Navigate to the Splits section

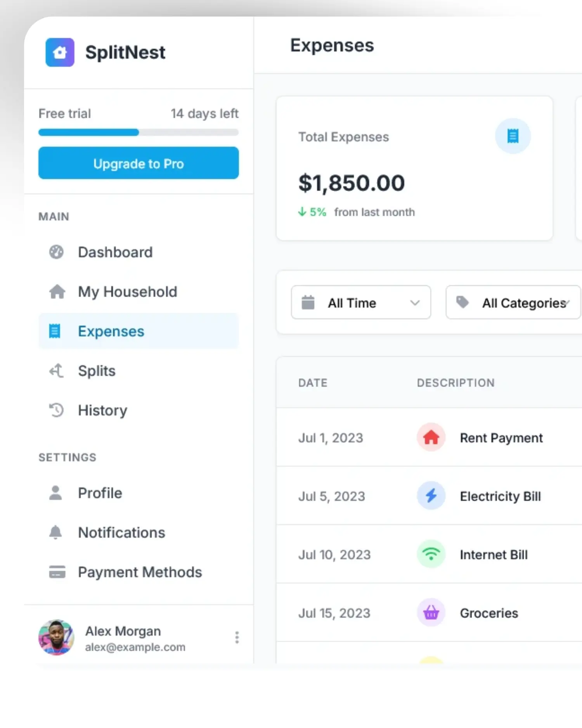97,371
